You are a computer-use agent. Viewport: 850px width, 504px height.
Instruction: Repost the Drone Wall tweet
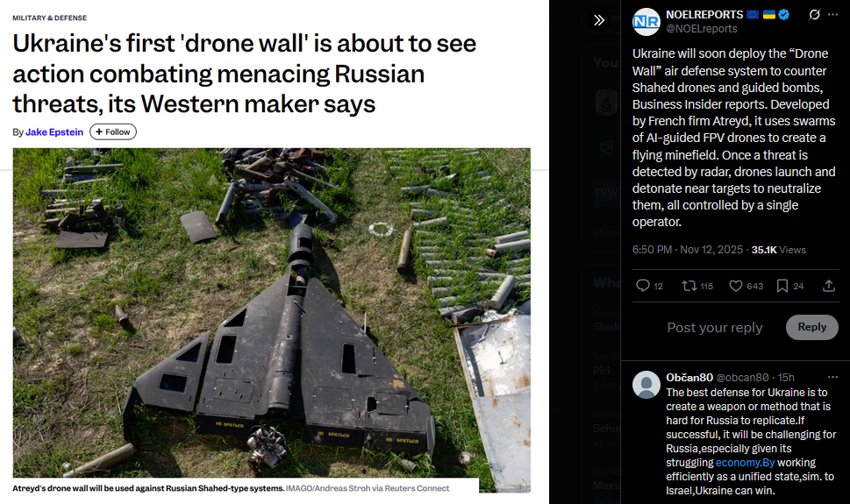689,286
